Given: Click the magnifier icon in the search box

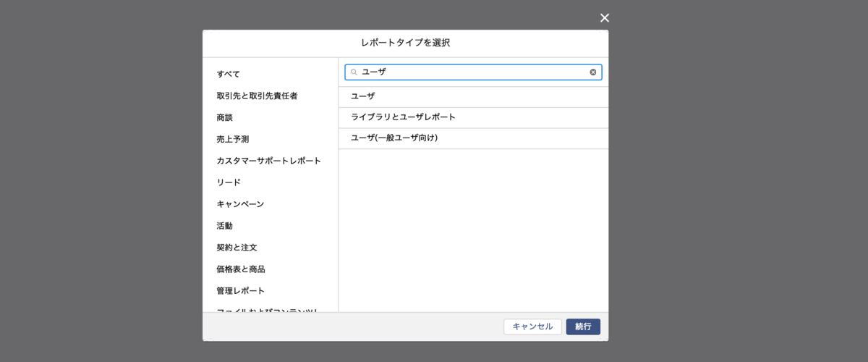Looking at the screenshot, I should click(x=354, y=72).
